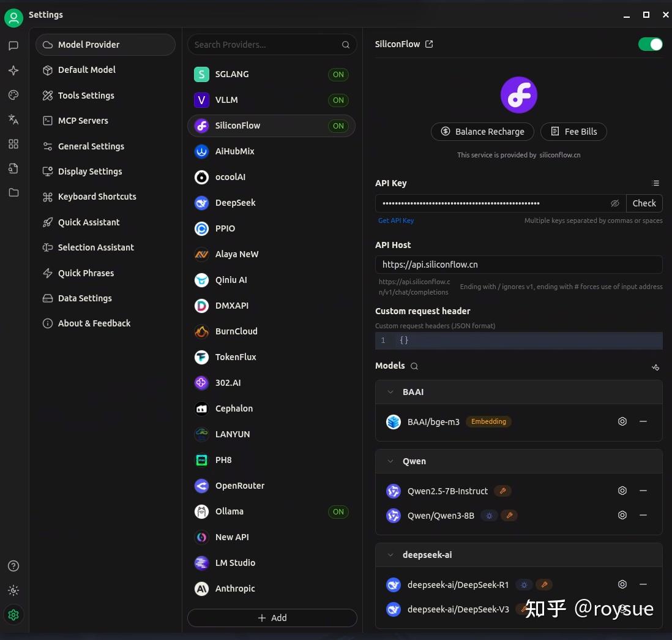
Task: Open Keyboard Shortcuts section
Action: 105,197
